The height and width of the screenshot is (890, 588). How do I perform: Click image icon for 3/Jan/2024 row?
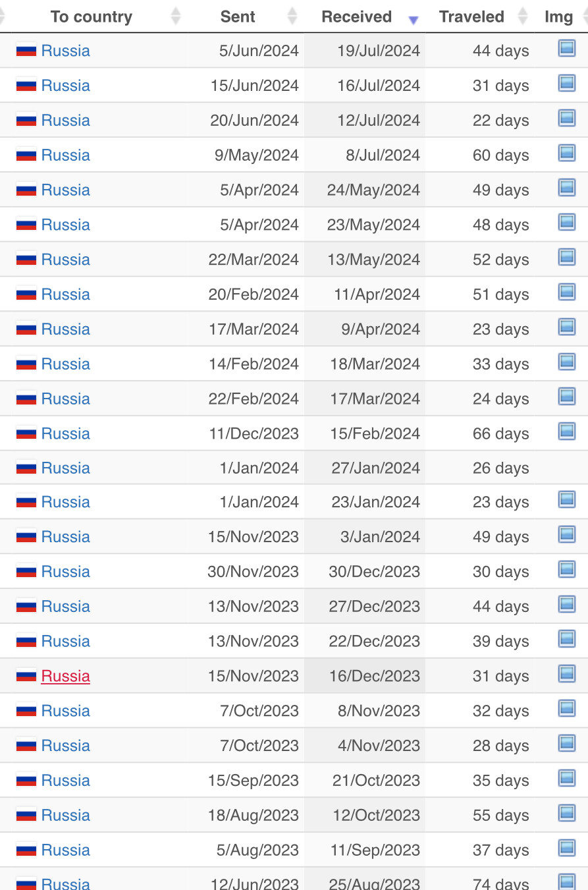point(566,534)
